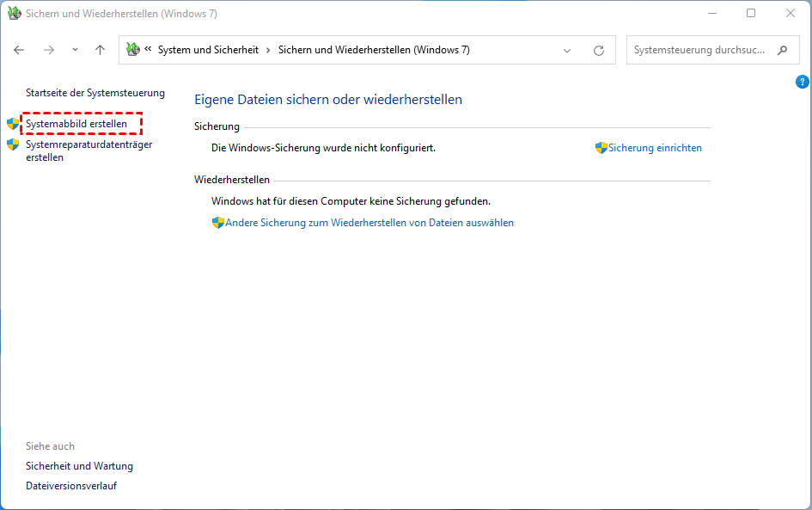Viewport: 812px width, 510px height.
Task: Click the Sicherung einrichten link
Action: (x=655, y=148)
